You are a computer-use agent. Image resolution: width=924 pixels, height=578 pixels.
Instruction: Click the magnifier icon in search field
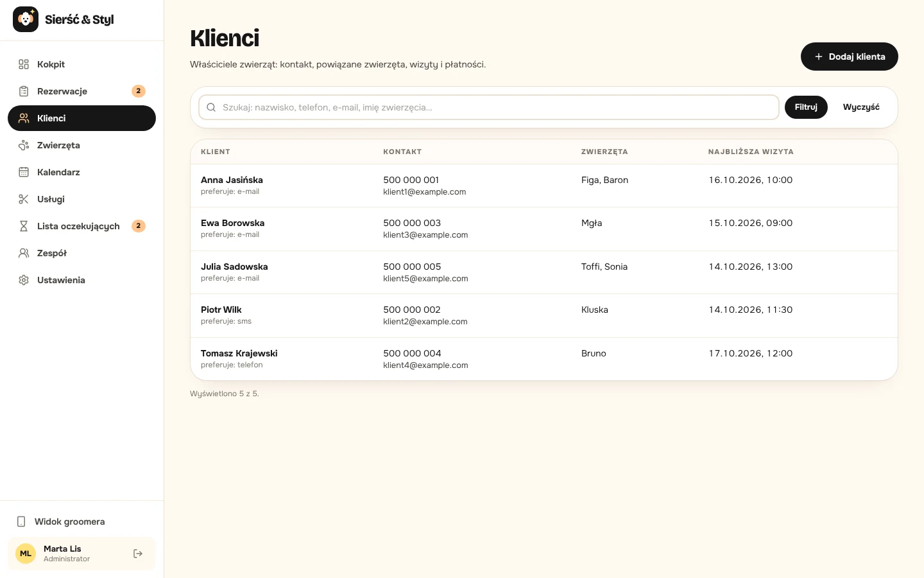click(x=211, y=107)
